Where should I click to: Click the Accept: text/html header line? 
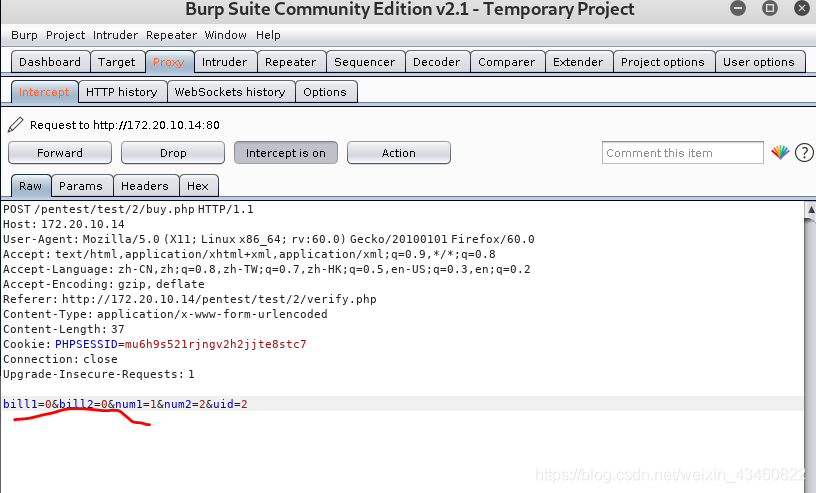coord(249,254)
